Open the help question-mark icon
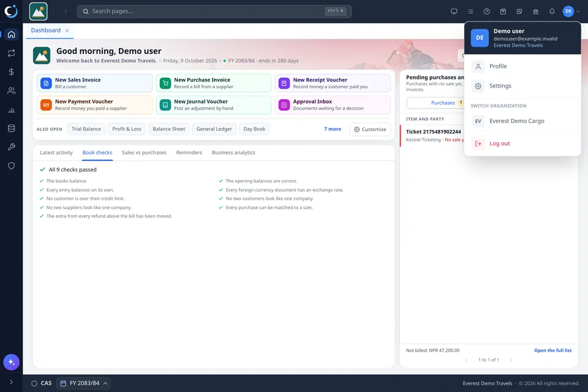 pyautogui.click(x=487, y=11)
